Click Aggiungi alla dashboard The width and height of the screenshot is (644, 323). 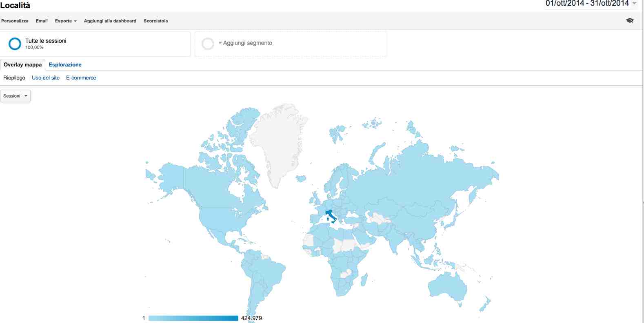(x=110, y=21)
